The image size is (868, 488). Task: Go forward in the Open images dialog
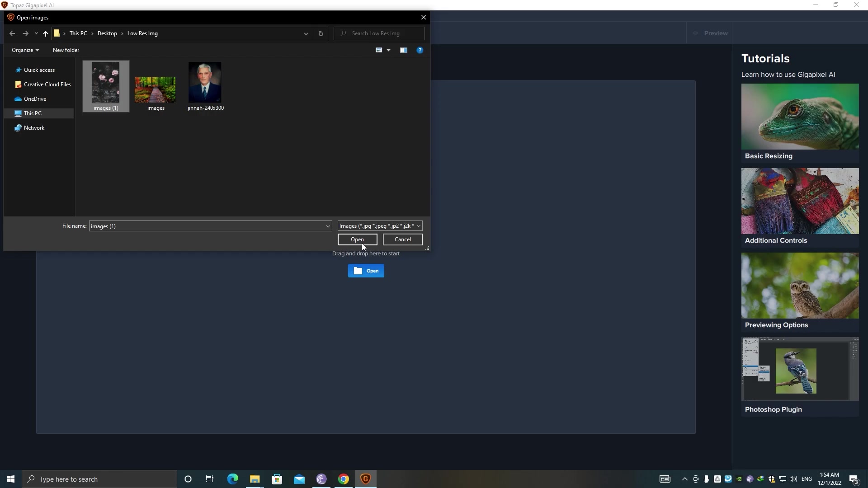coord(25,33)
